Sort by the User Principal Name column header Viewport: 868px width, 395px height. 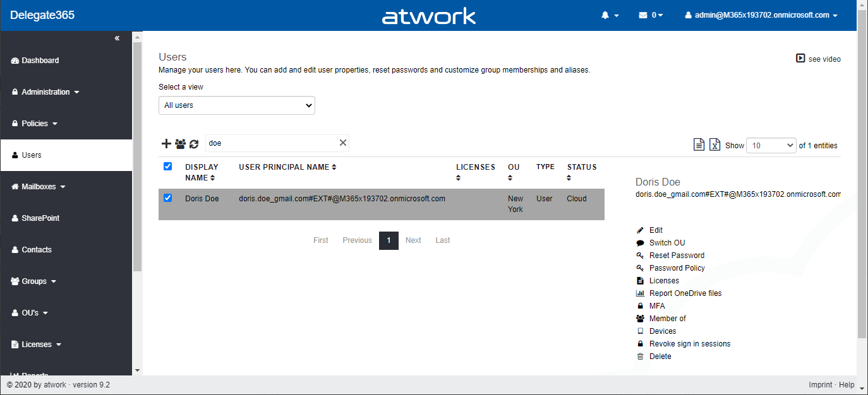287,167
